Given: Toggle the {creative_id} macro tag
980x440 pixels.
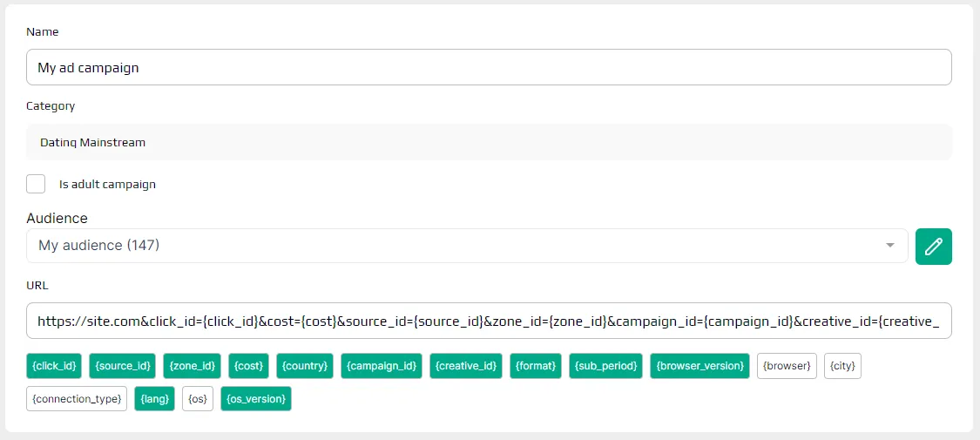Looking at the screenshot, I should point(466,366).
